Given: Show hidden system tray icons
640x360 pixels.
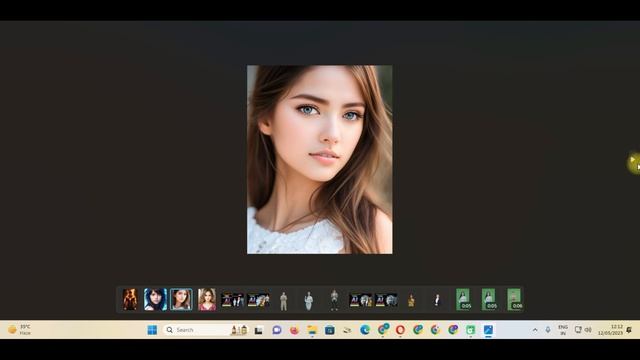Looking at the screenshot, I should coord(535,330).
